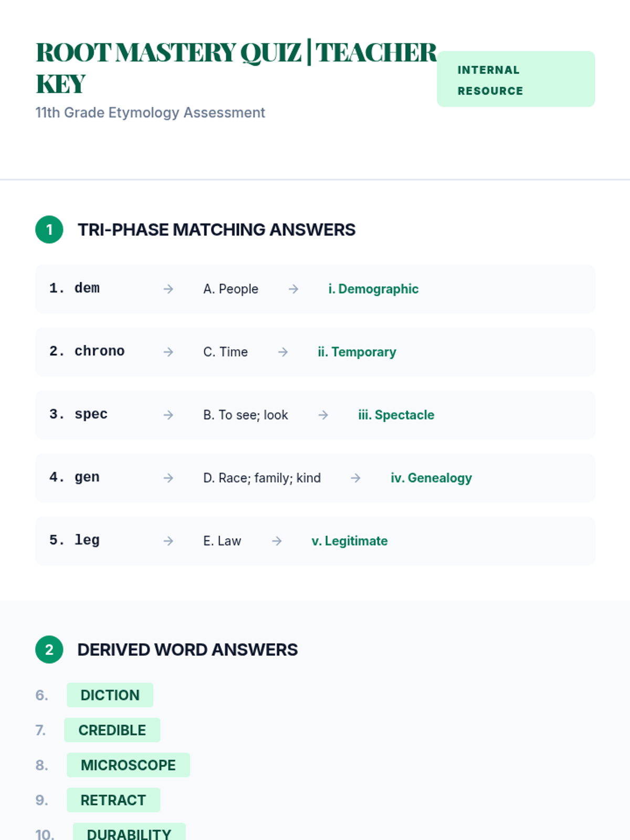The height and width of the screenshot is (840, 630).
Task: Click the arrow after 'D. Race; family; kind'
Action: [356, 478]
